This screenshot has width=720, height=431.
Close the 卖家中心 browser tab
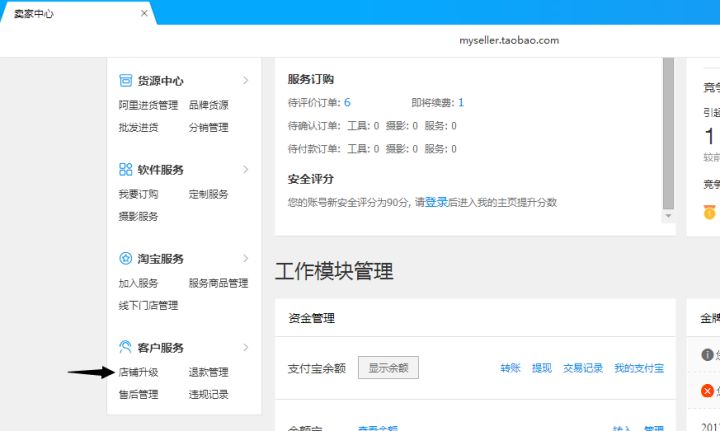144,13
